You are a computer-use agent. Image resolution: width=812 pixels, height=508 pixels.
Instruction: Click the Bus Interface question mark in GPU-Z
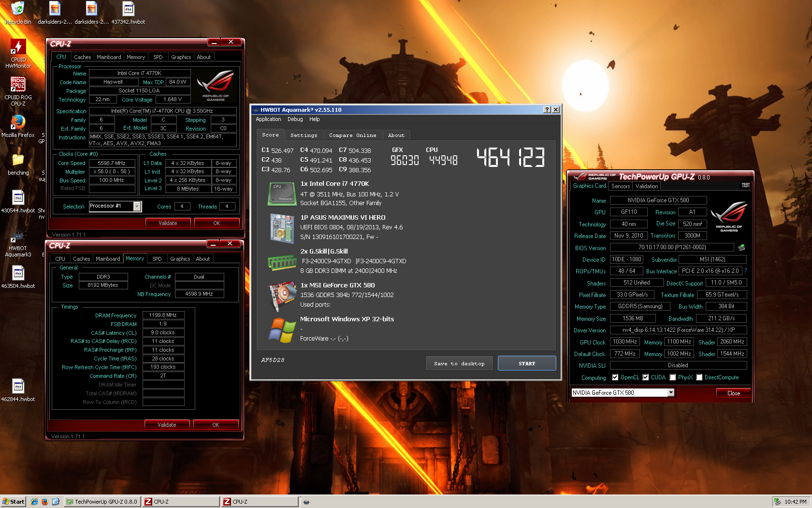point(745,271)
